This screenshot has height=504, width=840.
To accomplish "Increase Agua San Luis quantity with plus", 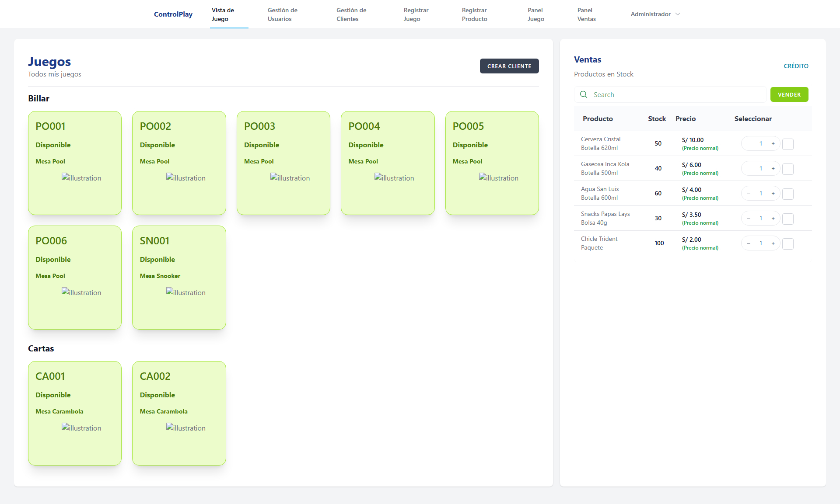I will [x=773, y=194].
